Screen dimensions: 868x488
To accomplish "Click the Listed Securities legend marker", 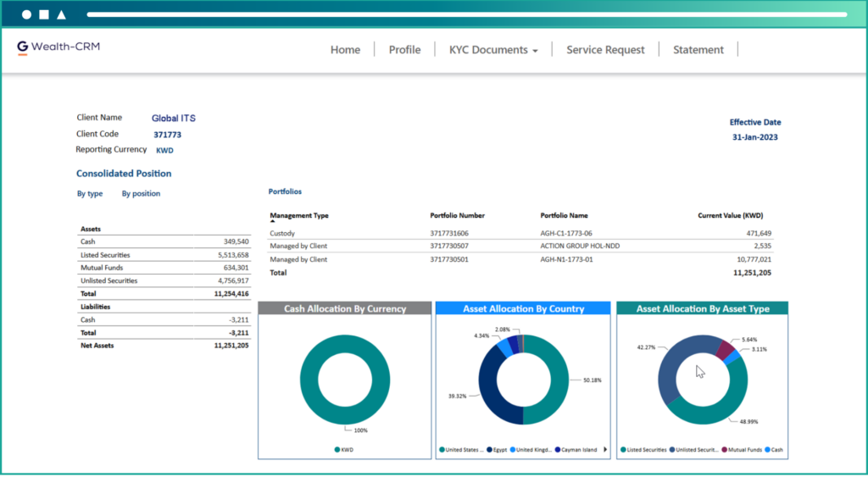I will click(x=624, y=450).
